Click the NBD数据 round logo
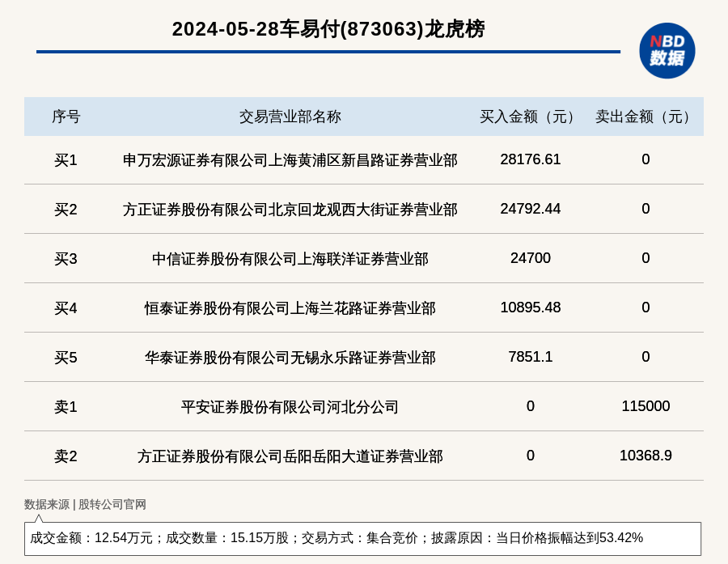The width and height of the screenshot is (728, 564). [x=667, y=51]
